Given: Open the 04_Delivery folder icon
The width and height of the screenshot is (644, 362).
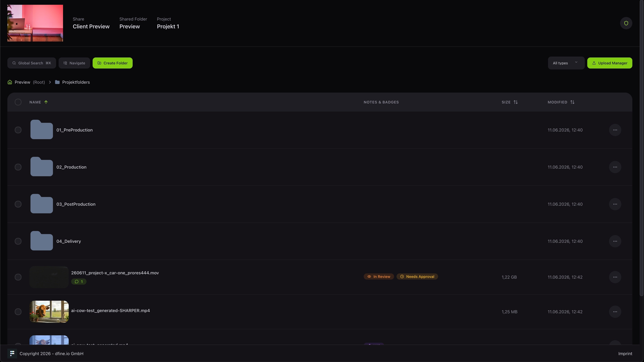Looking at the screenshot, I should [42, 241].
